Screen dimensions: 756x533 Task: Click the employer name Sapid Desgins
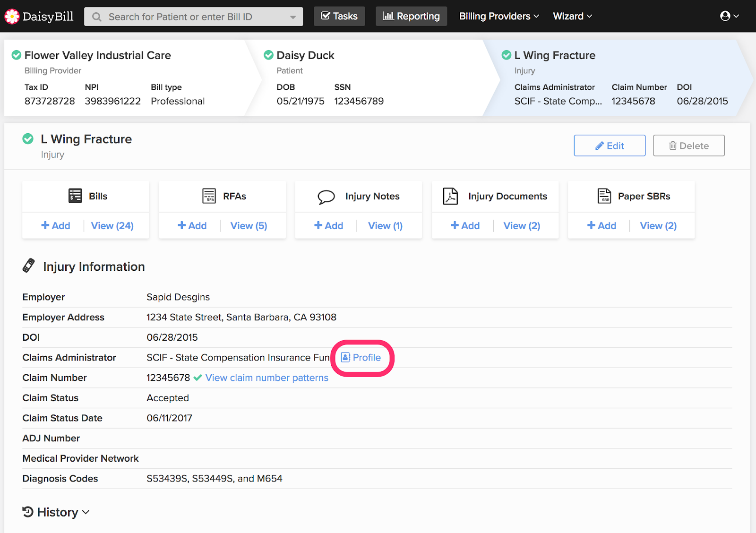pyautogui.click(x=178, y=297)
